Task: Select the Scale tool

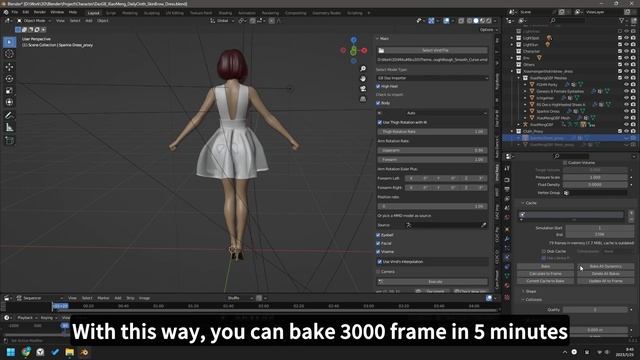Action: (9, 90)
